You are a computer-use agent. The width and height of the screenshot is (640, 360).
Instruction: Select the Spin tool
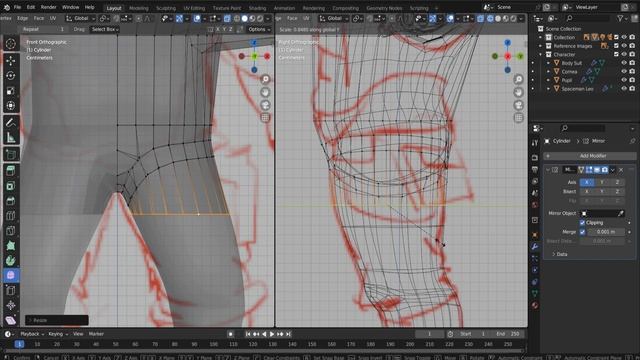click(x=11, y=260)
